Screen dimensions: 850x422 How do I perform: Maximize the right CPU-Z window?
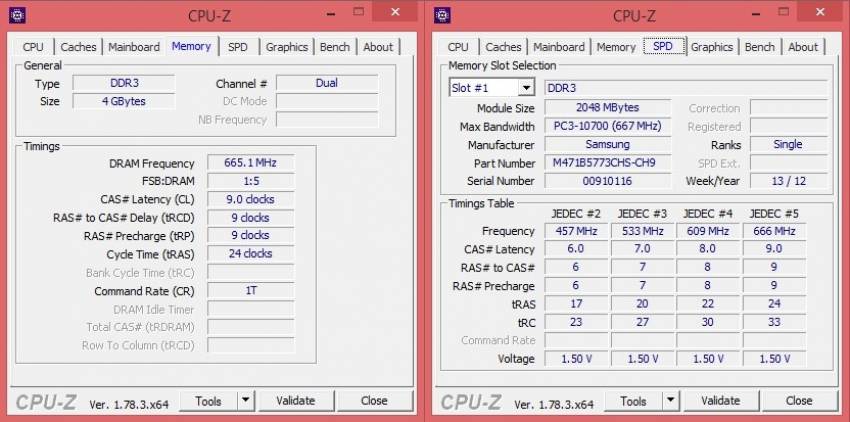(783, 11)
